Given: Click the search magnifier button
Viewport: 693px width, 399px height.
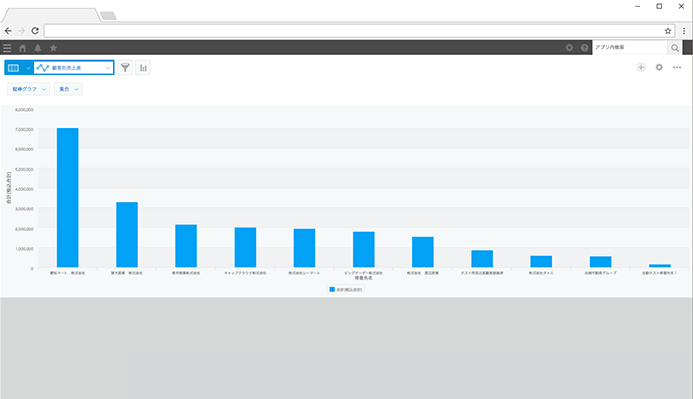Looking at the screenshot, I should click(x=674, y=48).
